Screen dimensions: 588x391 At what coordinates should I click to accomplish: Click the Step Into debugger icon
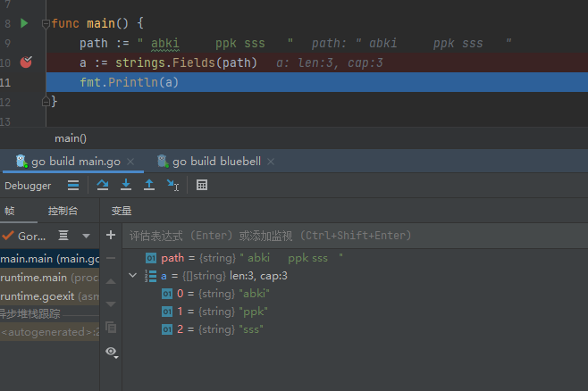tap(126, 185)
